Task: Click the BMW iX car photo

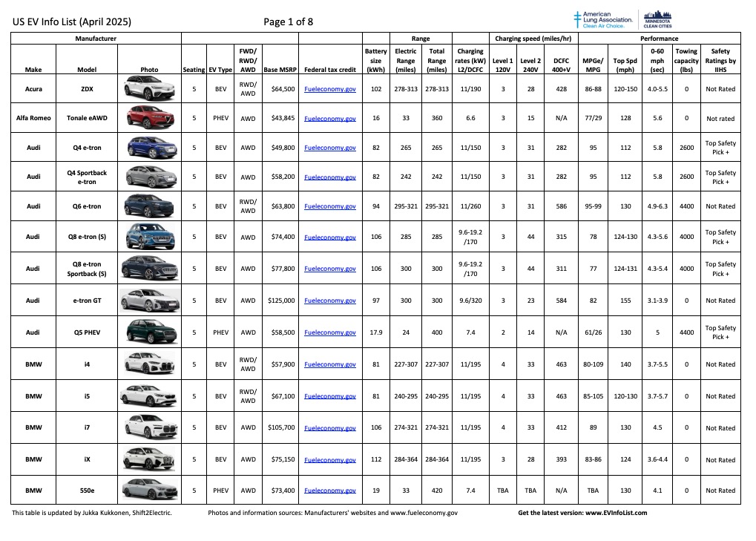Action: coord(148,459)
